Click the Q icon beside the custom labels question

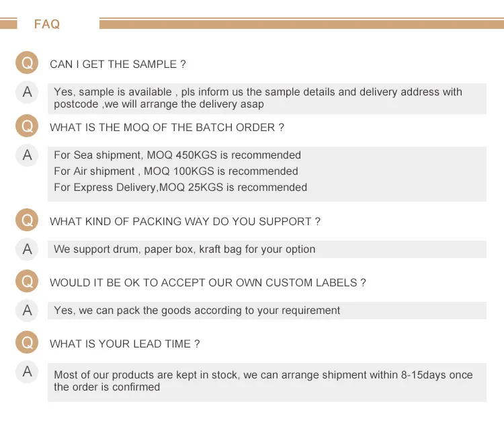coord(27,282)
